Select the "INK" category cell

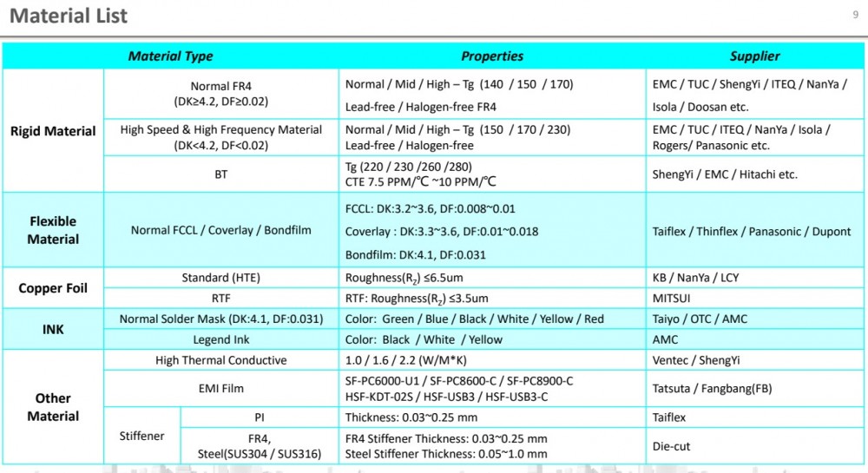tap(53, 330)
